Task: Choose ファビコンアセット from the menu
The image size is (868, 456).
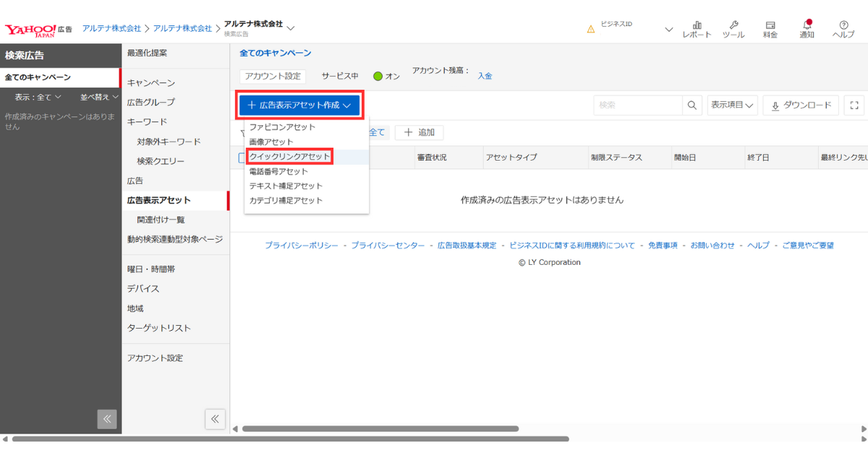Action: (306, 127)
